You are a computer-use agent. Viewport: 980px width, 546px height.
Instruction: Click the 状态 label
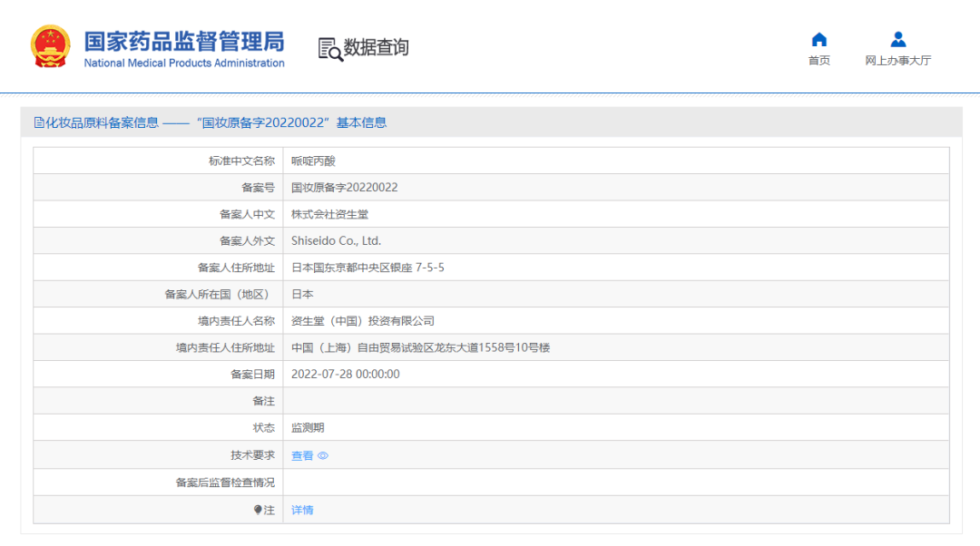(x=264, y=428)
